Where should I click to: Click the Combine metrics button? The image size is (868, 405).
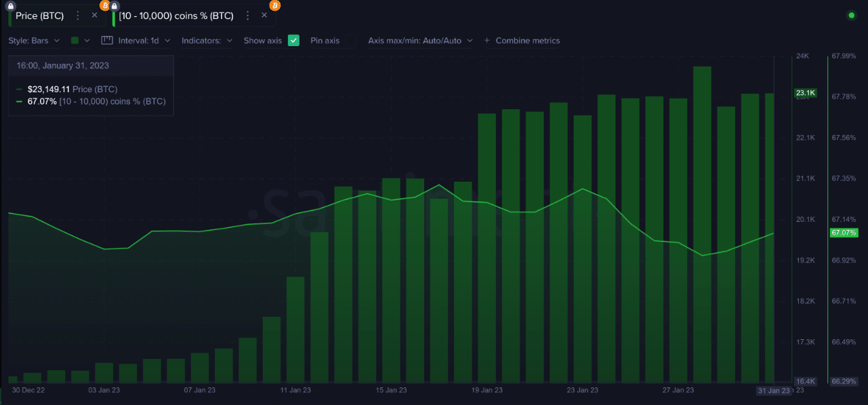[x=522, y=41]
